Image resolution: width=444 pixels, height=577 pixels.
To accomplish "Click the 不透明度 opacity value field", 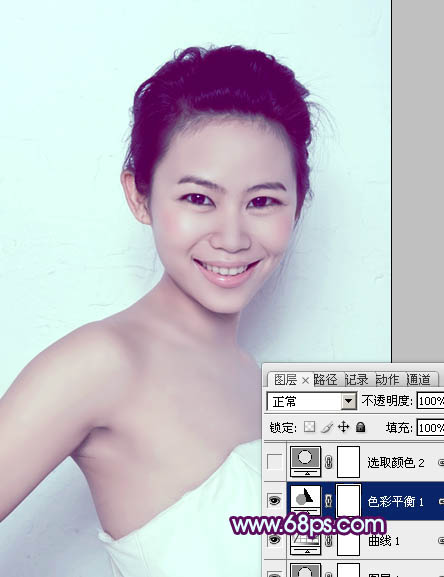I will [430, 401].
